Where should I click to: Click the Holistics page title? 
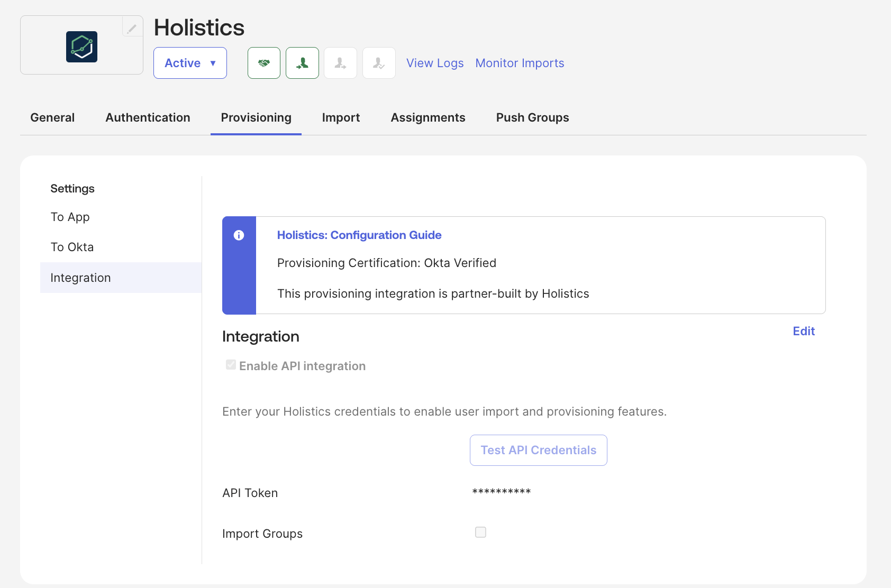click(x=199, y=27)
